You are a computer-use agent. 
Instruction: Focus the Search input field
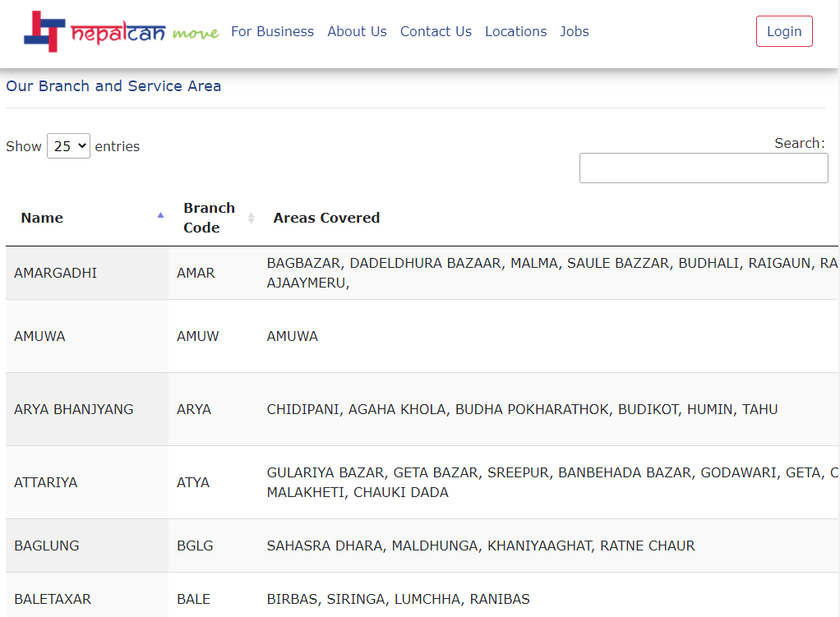point(704,168)
